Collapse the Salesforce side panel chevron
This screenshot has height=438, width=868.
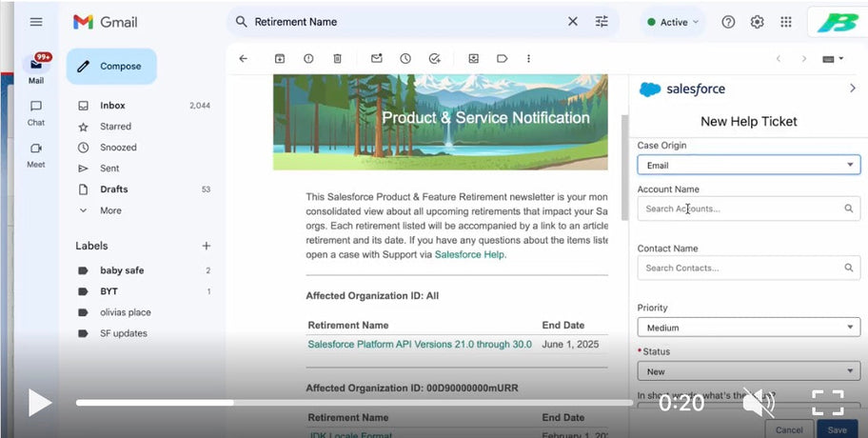[x=853, y=88]
